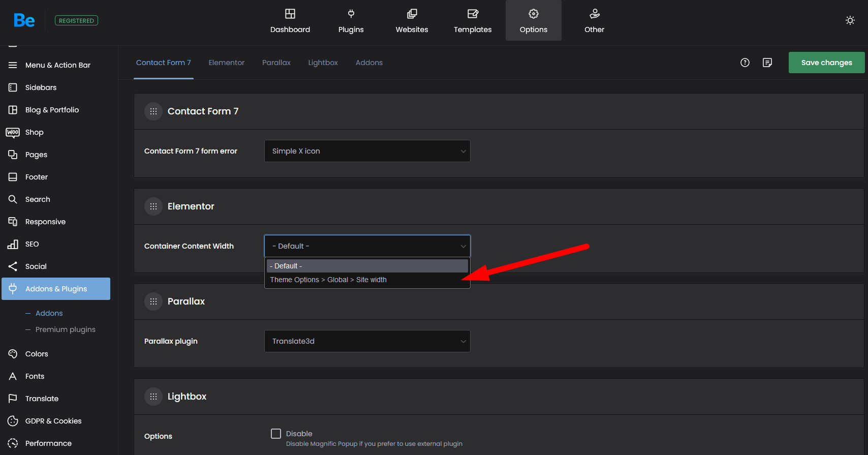Open Search settings

[x=56, y=199]
